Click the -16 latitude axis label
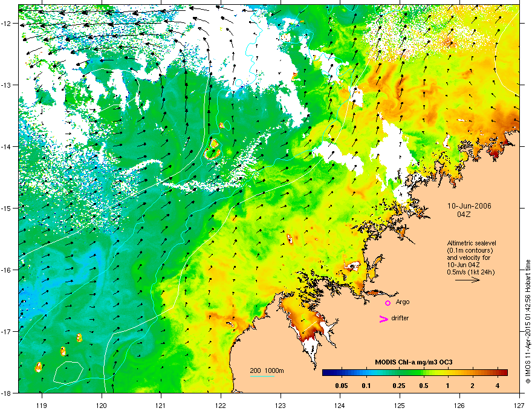Screen dimensions: 532x411 [x=7, y=270]
